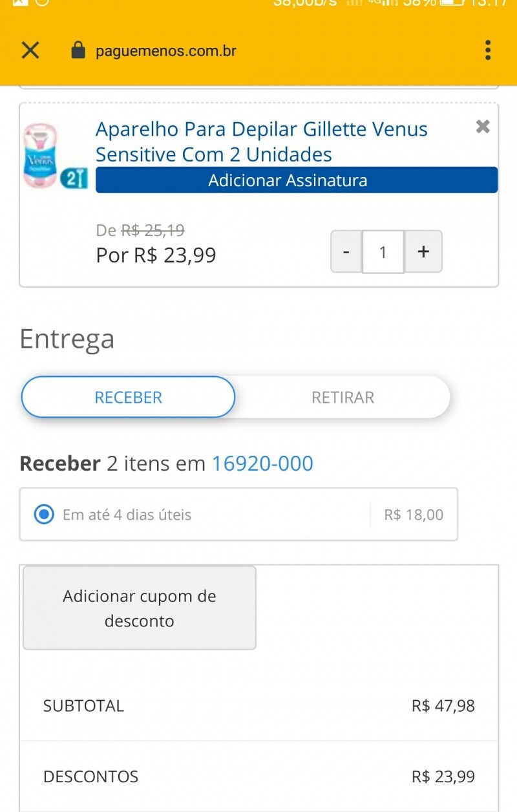Tap the padlock site security icon
The width and height of the screenshot is (517, 812).
point(78,50)
